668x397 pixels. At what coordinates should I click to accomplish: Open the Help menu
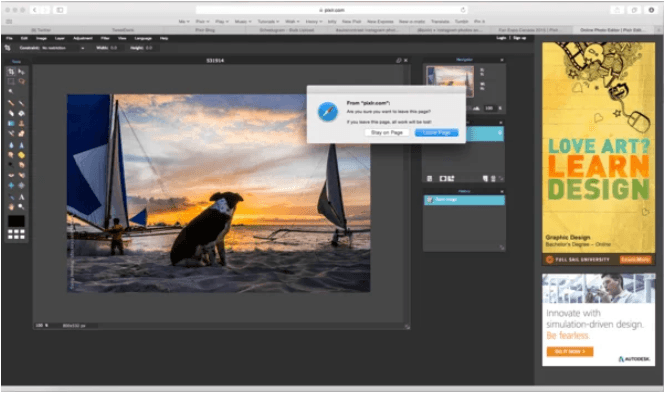click(x=164, y=38)
